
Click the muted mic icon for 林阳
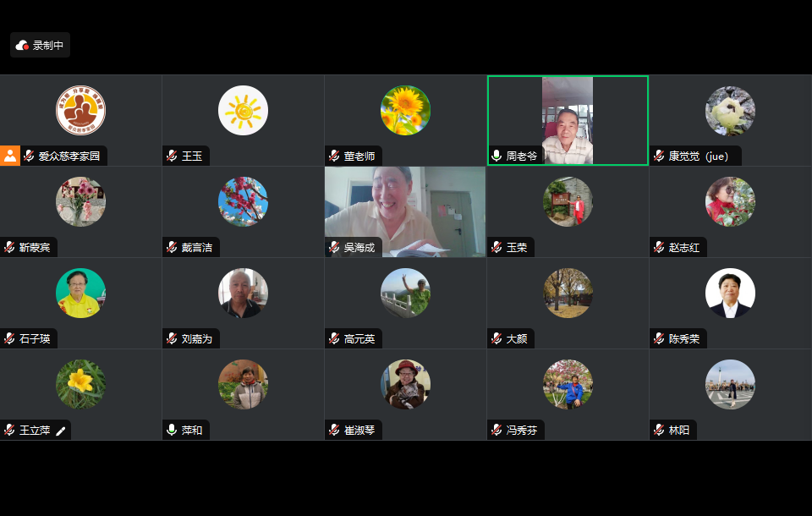click(x=659, y=430)
